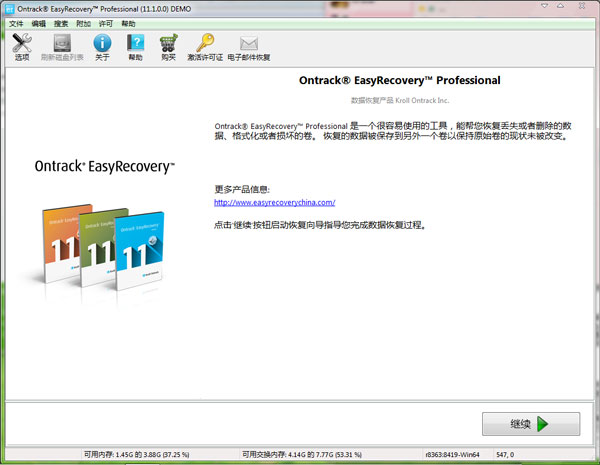Close the EasyRecovery window
The height and width of the screenshot is (465, 600).
pos(582,6)
